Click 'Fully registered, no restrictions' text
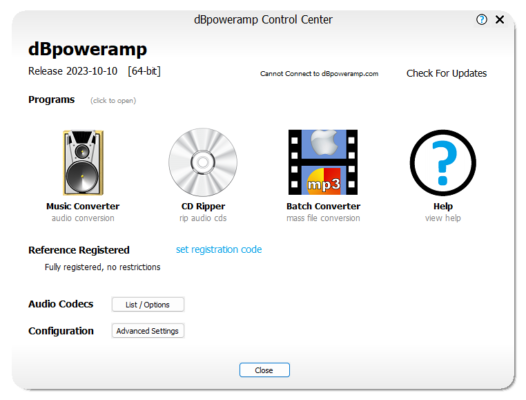 pyautogui.click(x=102, y=267)
